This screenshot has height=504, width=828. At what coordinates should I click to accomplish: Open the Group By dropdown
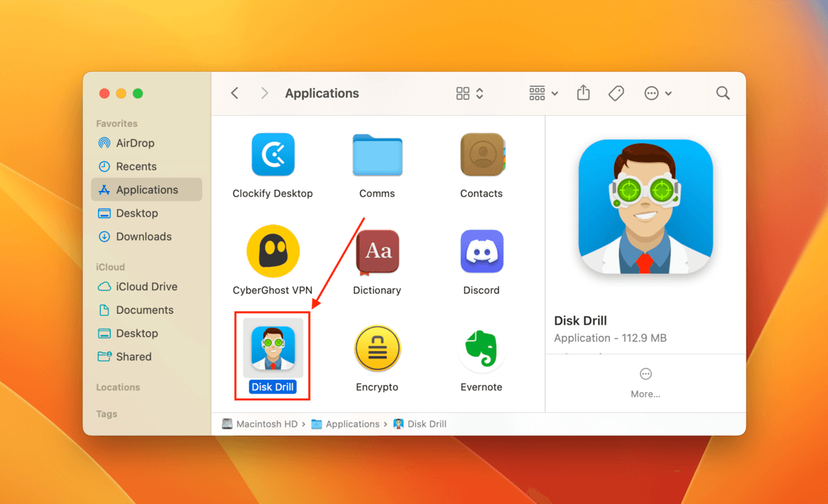coord(544,93)
